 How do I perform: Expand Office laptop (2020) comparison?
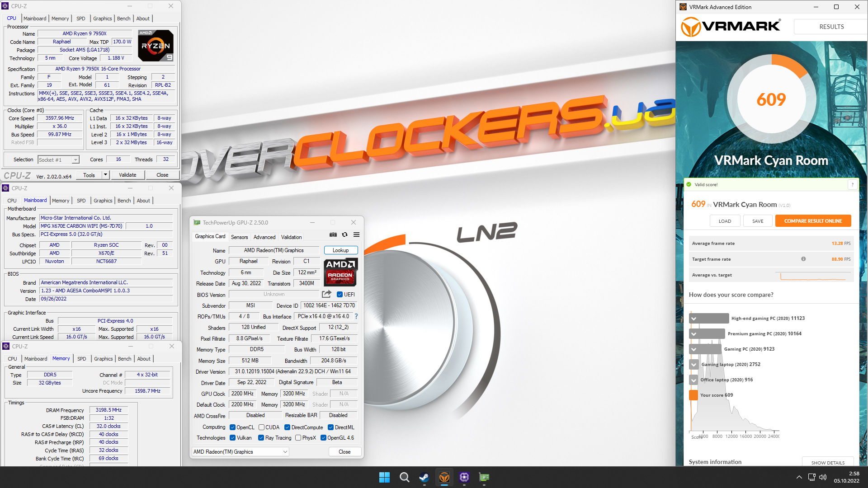pos(693,380)
